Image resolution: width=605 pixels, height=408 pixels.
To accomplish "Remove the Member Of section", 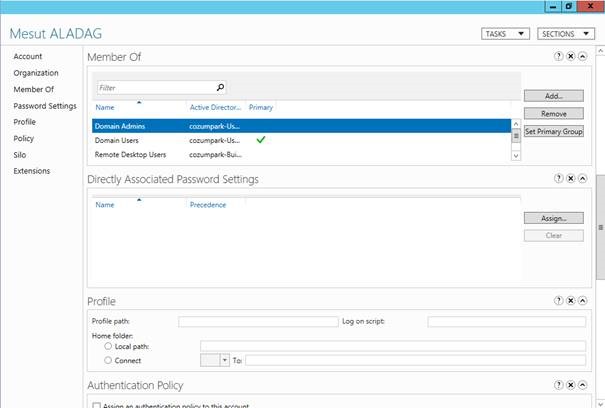I will pyautogui.click(x=571, y=56).
